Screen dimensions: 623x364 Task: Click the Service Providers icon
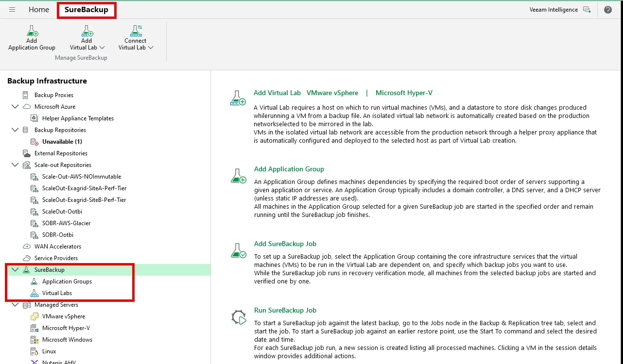(27, 258)
